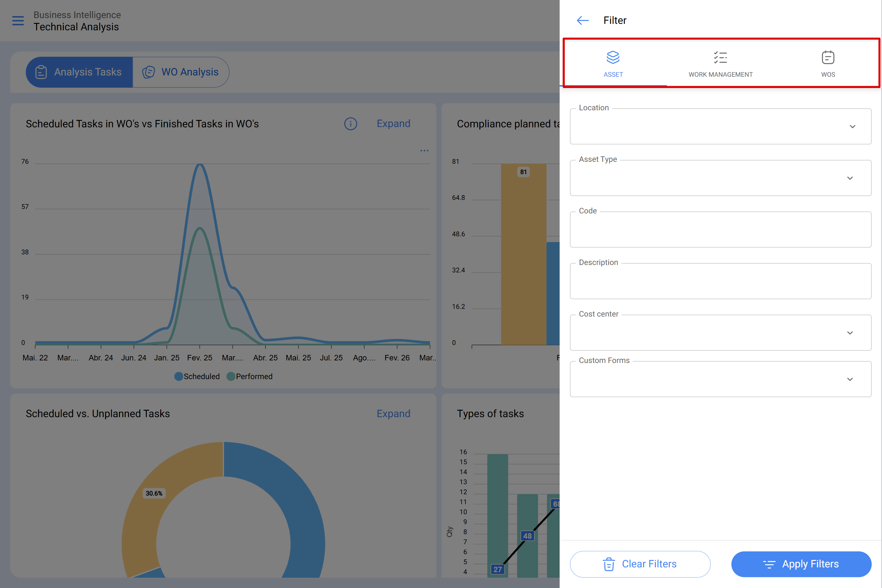The height and width of the screenshot is (588, 882).
Task: Expand the Scheduled Tasks in WO's chart
Action: (393, 124)
